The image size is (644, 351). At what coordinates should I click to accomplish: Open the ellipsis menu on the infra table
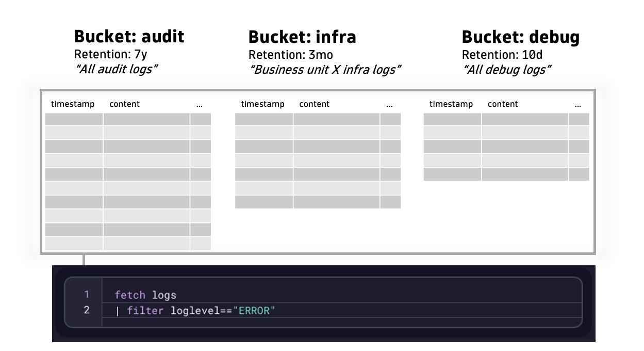coord(389,104)
